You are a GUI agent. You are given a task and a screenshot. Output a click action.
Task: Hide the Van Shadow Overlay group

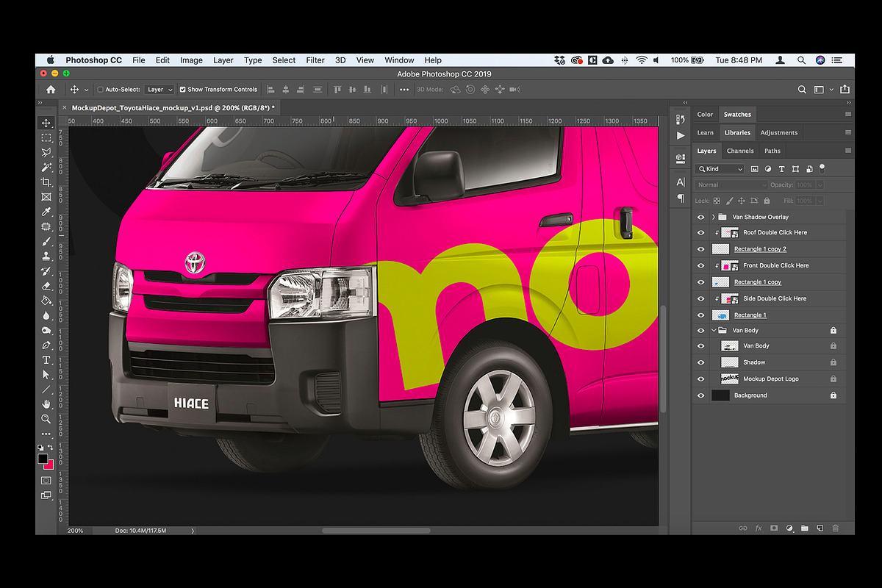pyautogui.click(x=700, y=216)
